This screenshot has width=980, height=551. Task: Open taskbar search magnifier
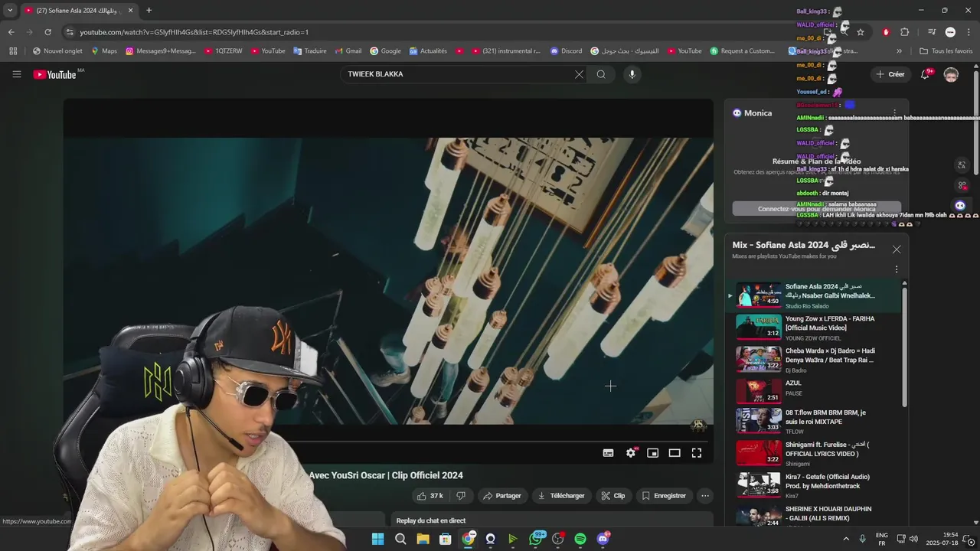400,539
